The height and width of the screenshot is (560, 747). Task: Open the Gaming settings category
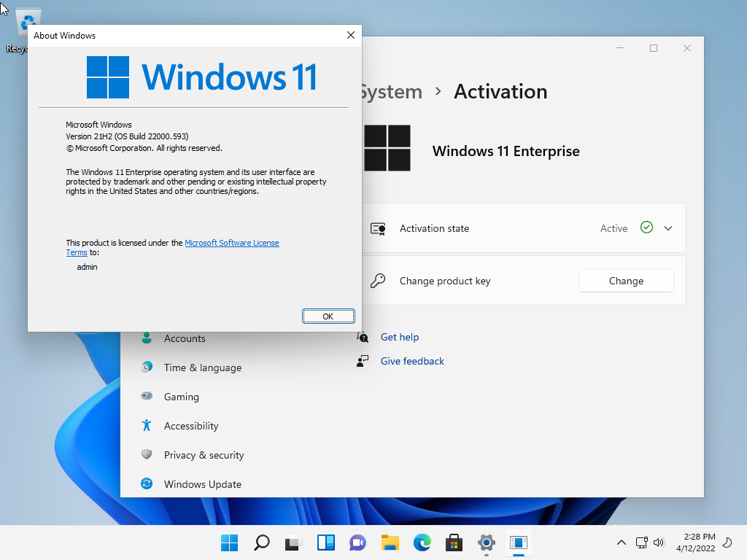[182, 397]
